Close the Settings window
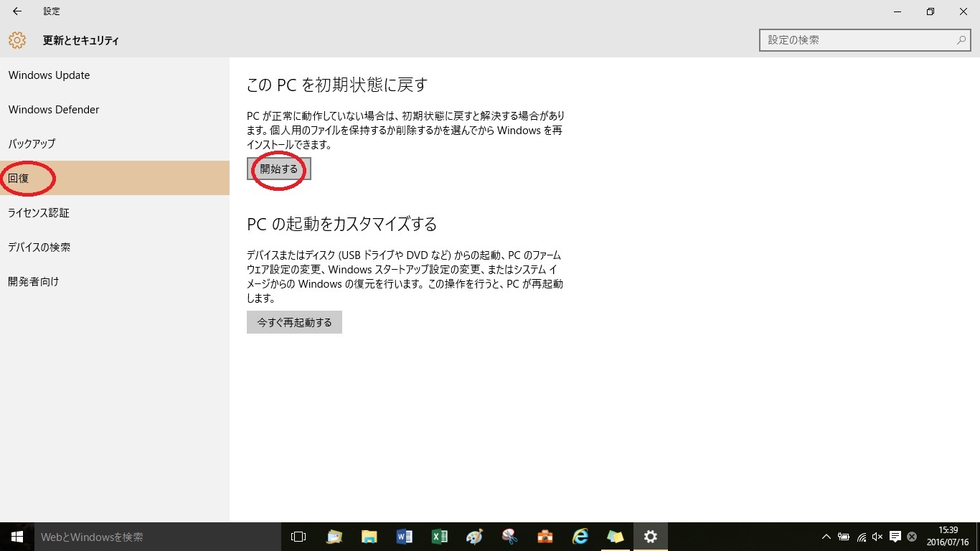The image size is (980, 551). [963, 11]
